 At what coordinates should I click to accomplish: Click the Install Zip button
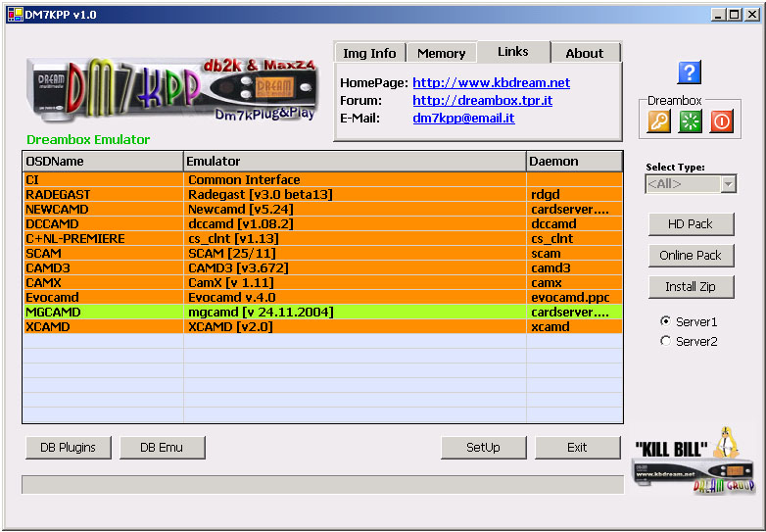691,287
